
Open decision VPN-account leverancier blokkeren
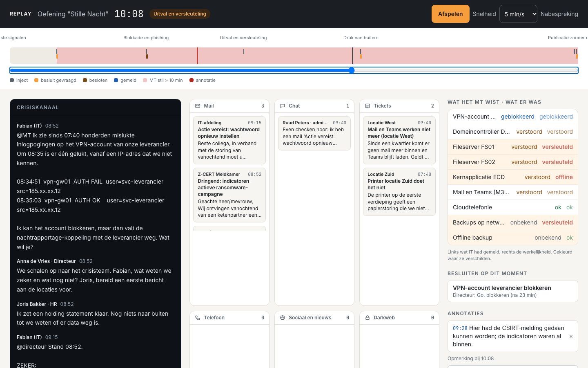click(513, 291)
